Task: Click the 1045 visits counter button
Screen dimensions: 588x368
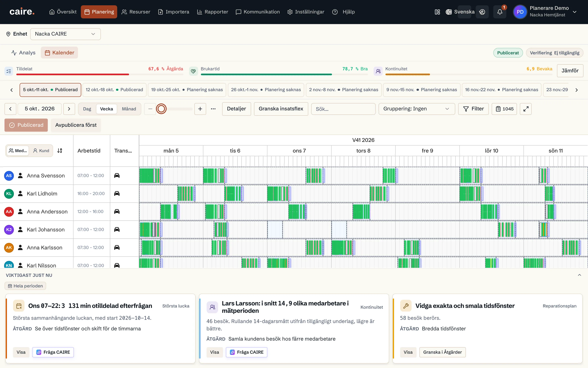Action: click(504, 109)
